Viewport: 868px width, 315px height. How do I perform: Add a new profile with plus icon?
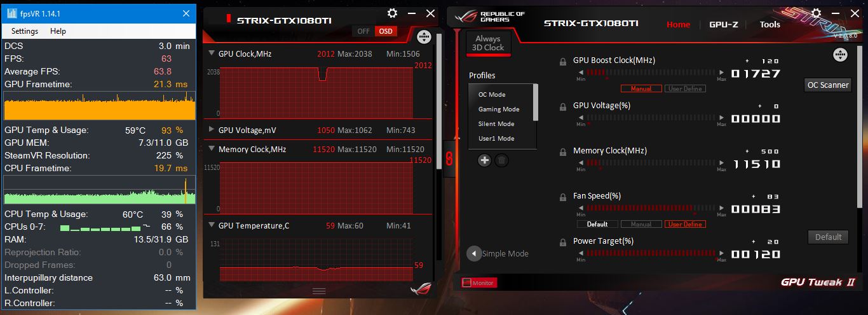484,160
